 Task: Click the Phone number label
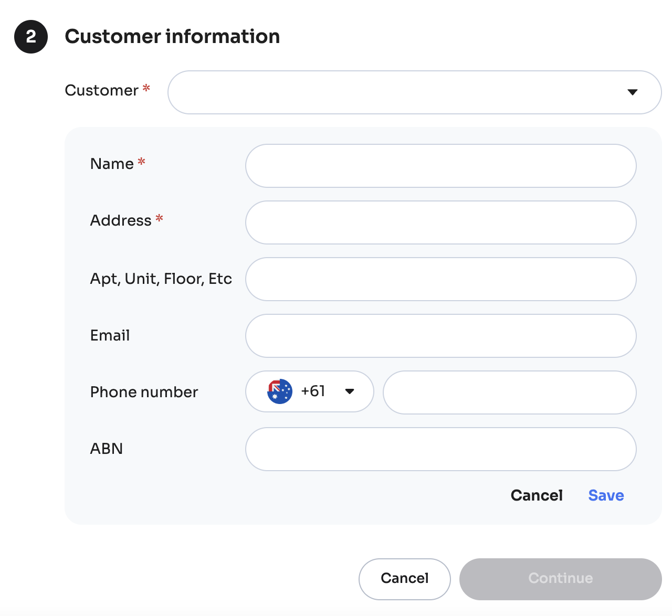(x=144, y=392)
